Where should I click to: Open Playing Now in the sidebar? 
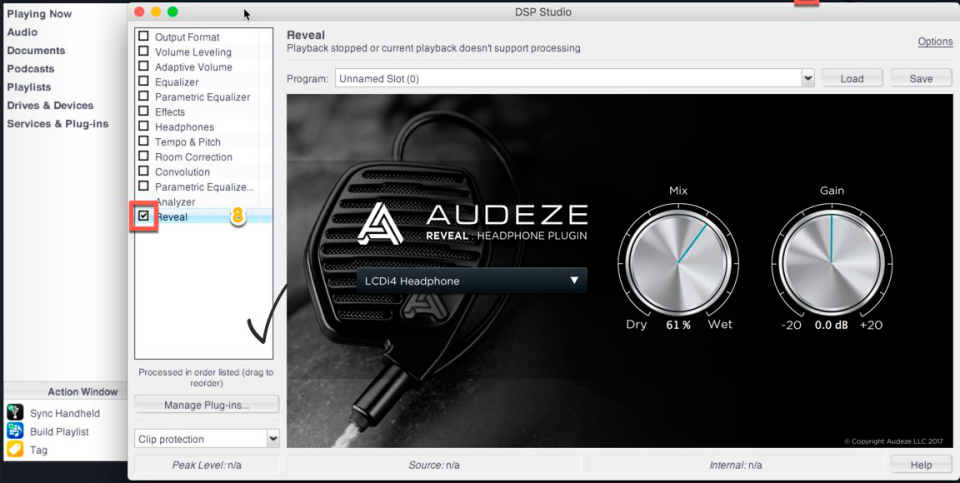click(x=39, y=13)
